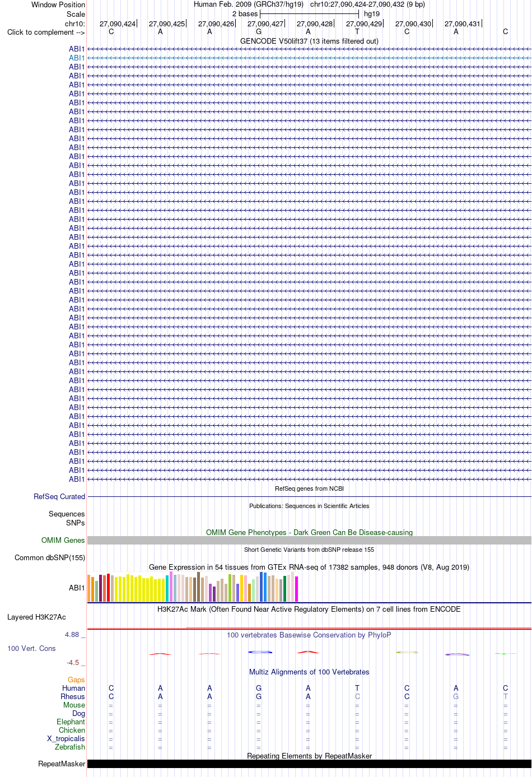Click the Layered H3K27Ac label
This screenshot has width=532, height=777.
pos(36,617)
